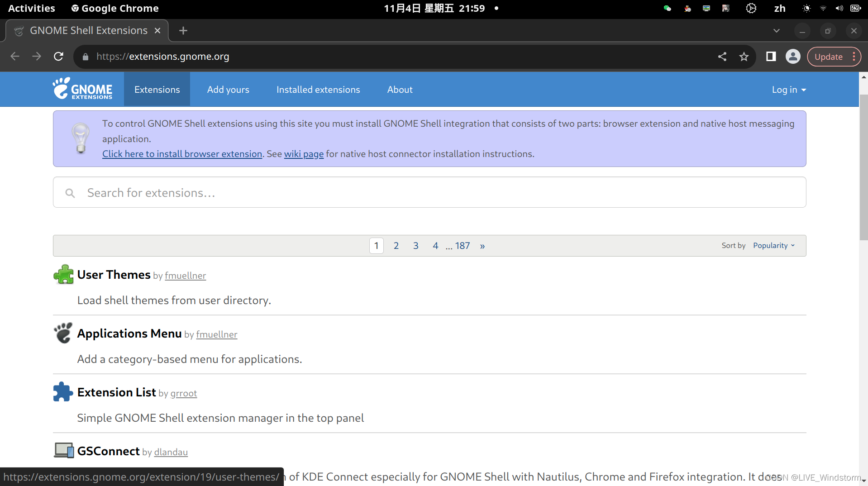
Task: Click the GSConnect laptop icon
Action: 64,450
